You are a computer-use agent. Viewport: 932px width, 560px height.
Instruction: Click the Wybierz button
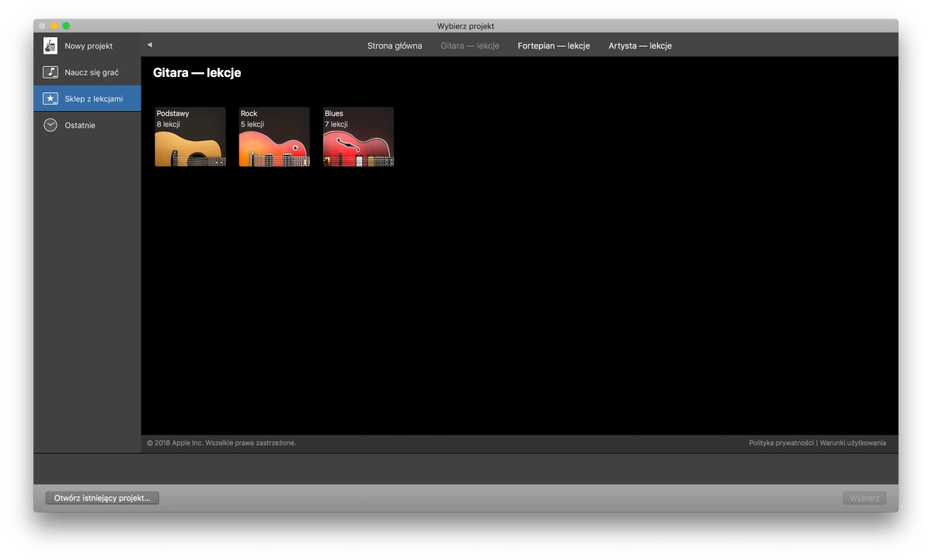coord(864,498)
